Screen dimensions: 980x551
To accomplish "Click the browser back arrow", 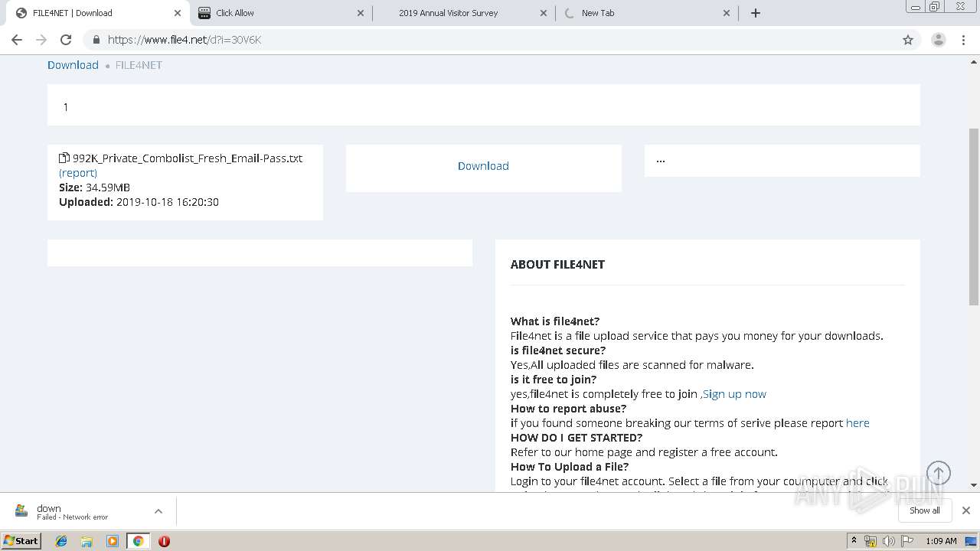I will tap(17, 40).
